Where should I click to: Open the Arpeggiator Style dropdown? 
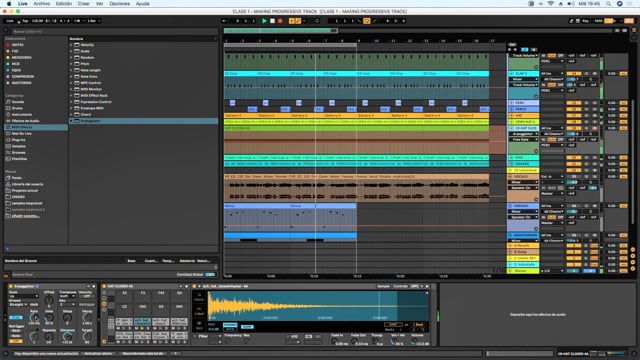(x=24, y=296)
